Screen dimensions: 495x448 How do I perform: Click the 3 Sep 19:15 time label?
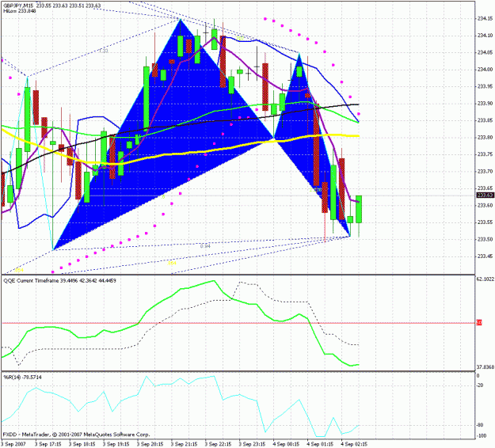116,444
